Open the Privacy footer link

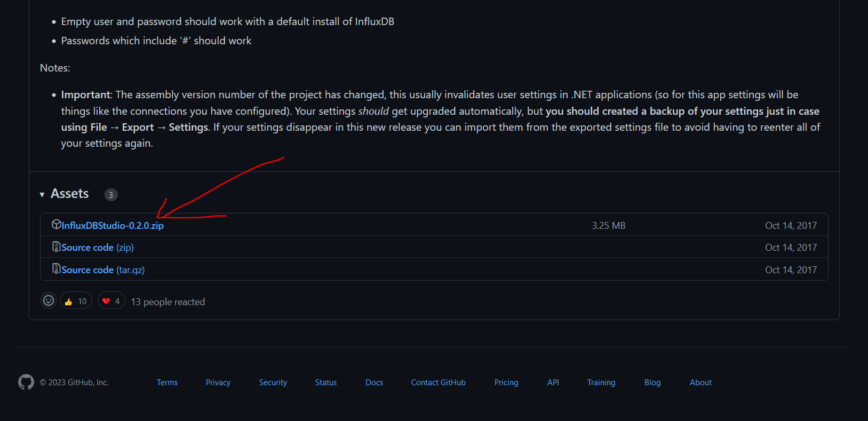(x=218, y=383)
